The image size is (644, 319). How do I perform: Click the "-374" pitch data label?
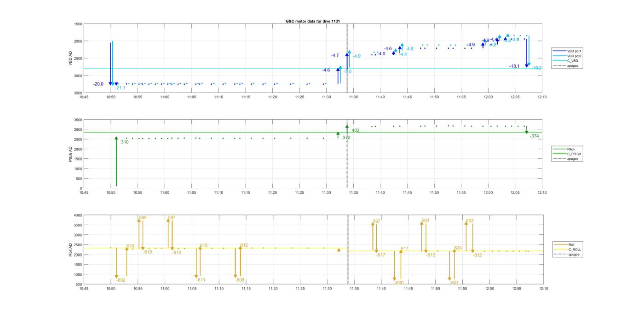coord(535,136)
